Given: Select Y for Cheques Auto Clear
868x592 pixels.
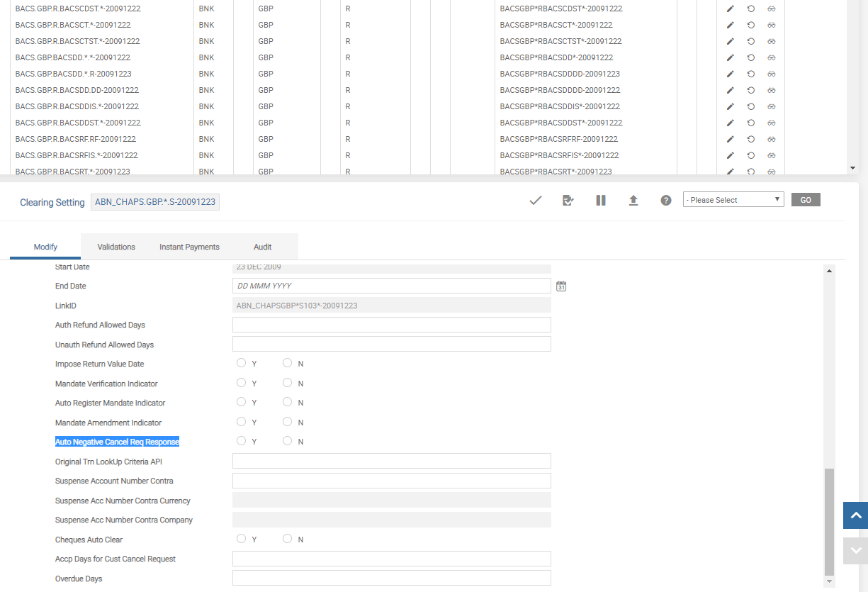Looking at the screenshot, I should pyautogui.click(x=242, y=539).
